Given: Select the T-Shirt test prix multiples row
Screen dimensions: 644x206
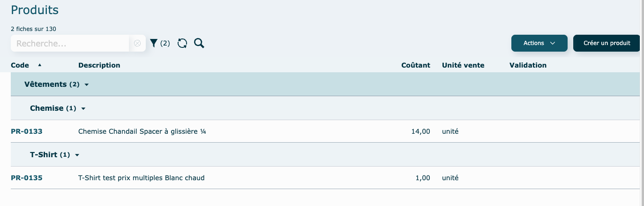Looking at the screenshot, I should pyautogui.click(x=141, y=178).
